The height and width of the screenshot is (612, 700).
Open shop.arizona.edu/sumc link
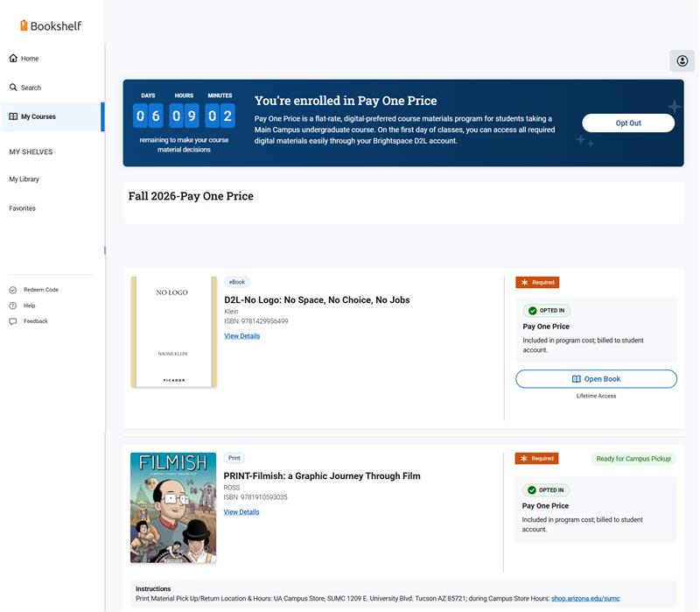point(585,599)
